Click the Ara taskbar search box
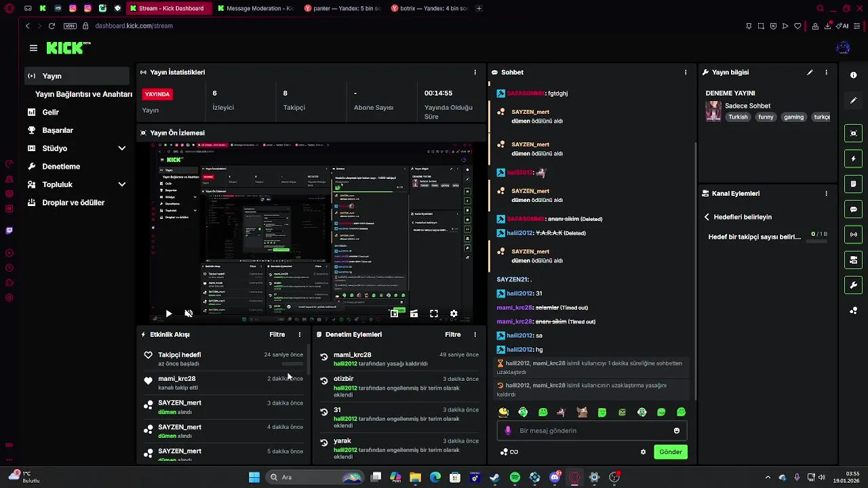 tap(316, 477)
